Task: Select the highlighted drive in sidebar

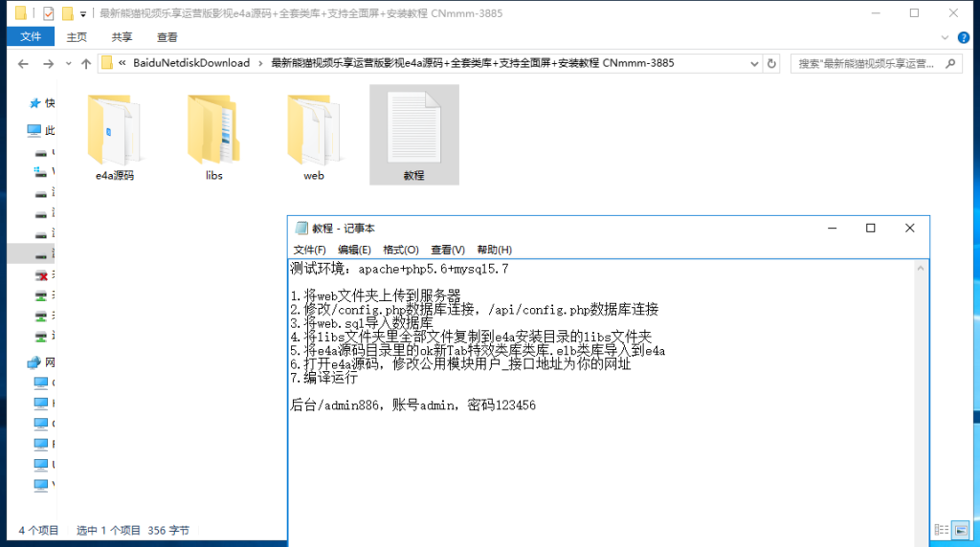Action: 32,253
